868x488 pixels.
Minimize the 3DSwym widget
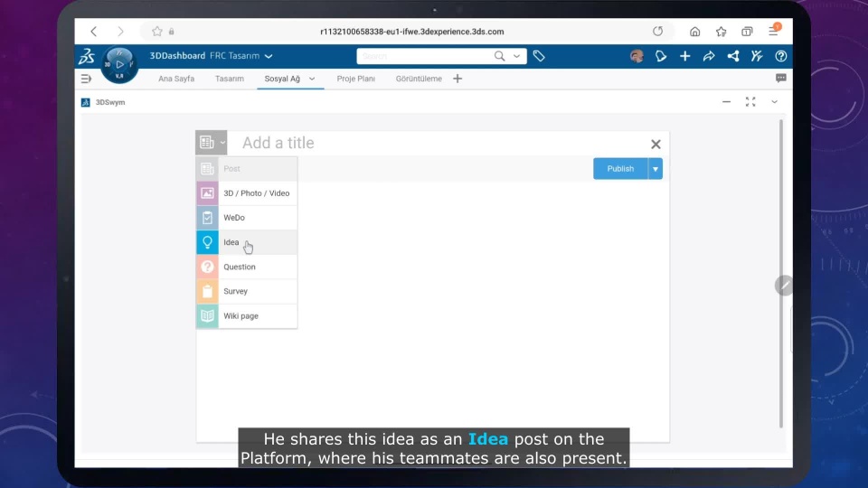[x=726, y=102]
